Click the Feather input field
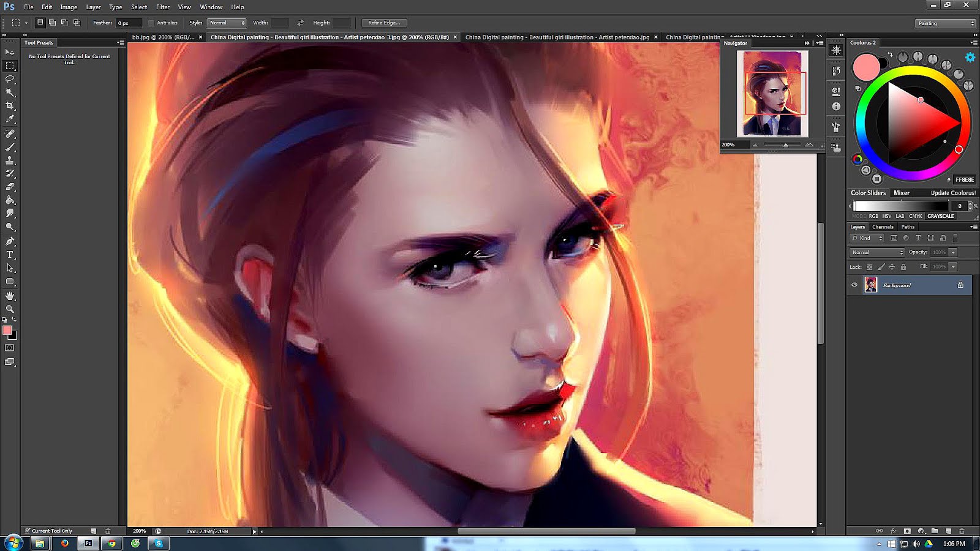Screen dimensions: 980x551 [129, 23]
